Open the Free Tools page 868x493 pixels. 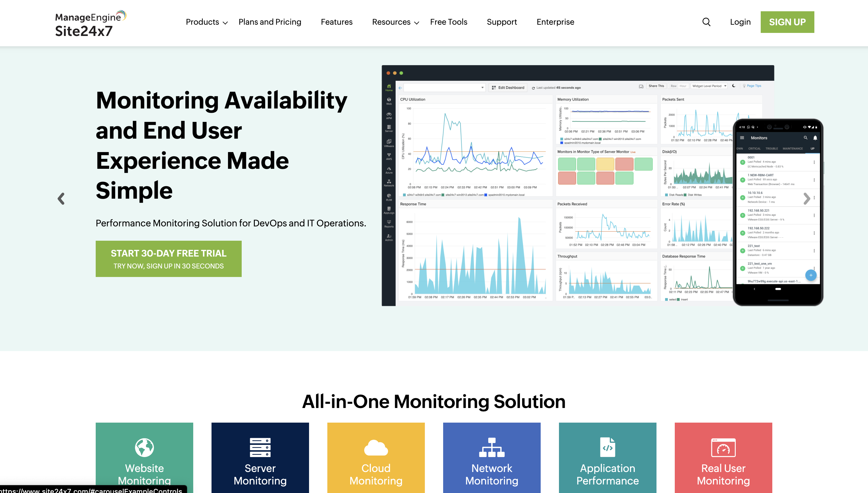pyautogui.click(x=449, y=22)
